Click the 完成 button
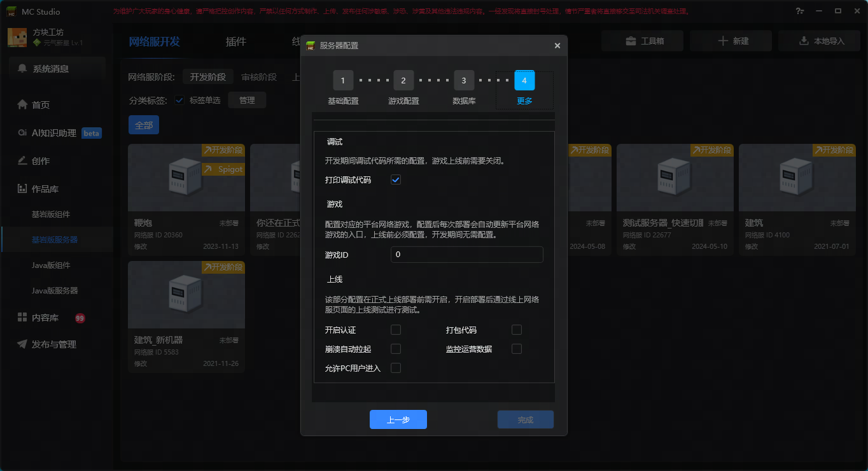Viewport: 868px width, 471px height. tap(525, 420)
